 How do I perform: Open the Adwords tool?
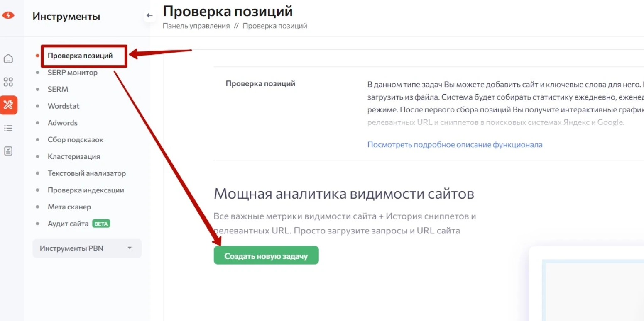coord(63,123)
